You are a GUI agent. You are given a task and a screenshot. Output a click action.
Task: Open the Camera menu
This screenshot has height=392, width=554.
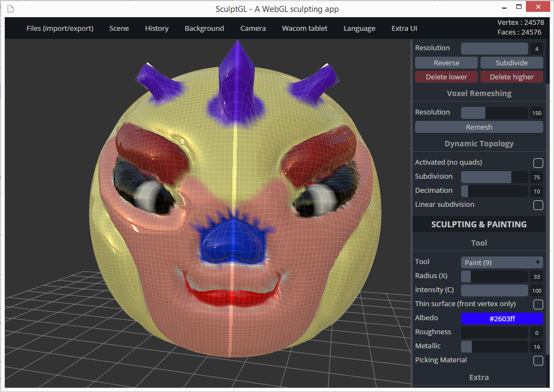coord(253,28)
